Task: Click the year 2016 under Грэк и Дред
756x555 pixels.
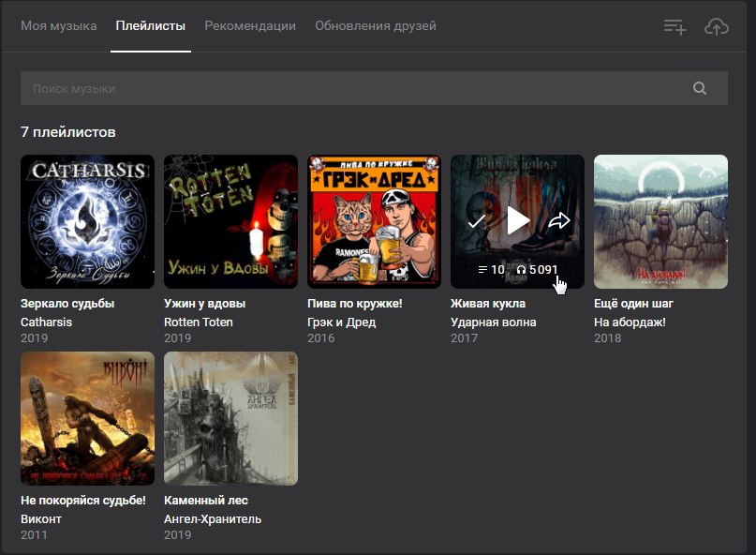Action: tap(321, 337)
